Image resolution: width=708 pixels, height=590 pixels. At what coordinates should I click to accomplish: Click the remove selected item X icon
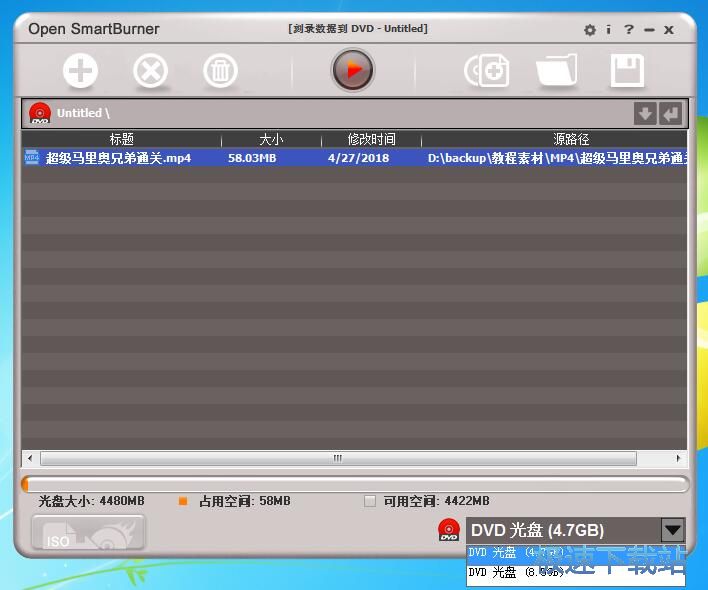tap(150, 71)
